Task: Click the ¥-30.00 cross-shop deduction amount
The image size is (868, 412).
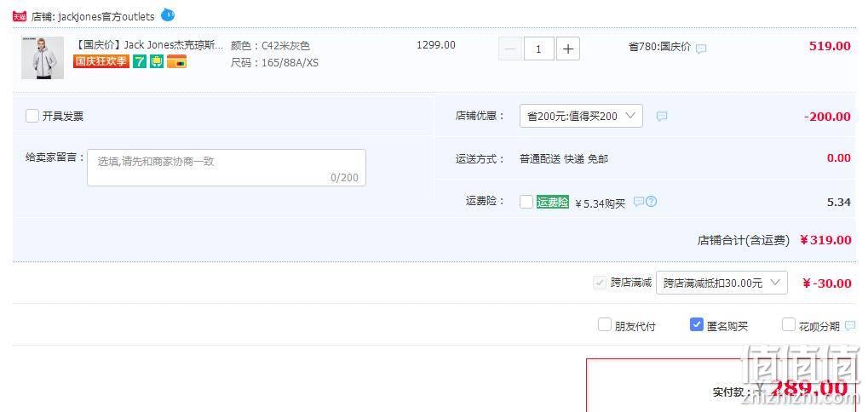Action: click(827, 283)
